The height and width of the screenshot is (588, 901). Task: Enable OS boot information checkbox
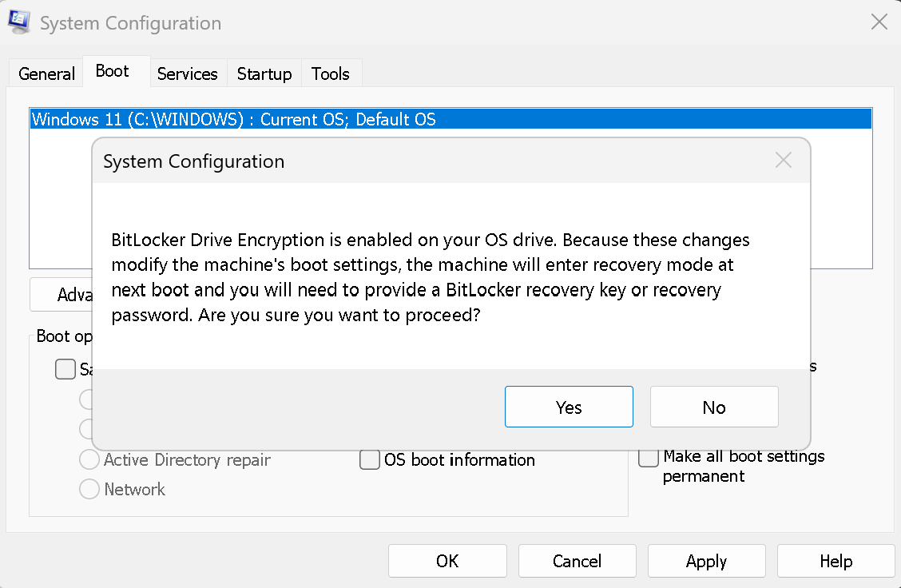tap(370, 460)
